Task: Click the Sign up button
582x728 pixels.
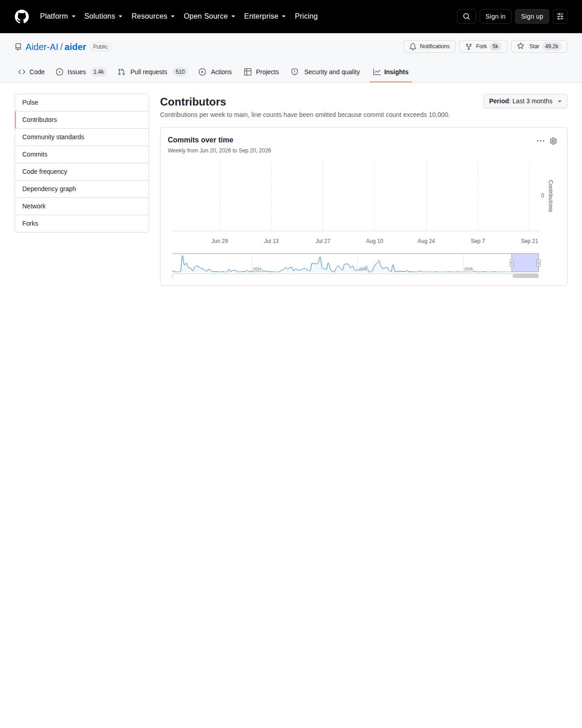Action: click(x=532, y=16)
